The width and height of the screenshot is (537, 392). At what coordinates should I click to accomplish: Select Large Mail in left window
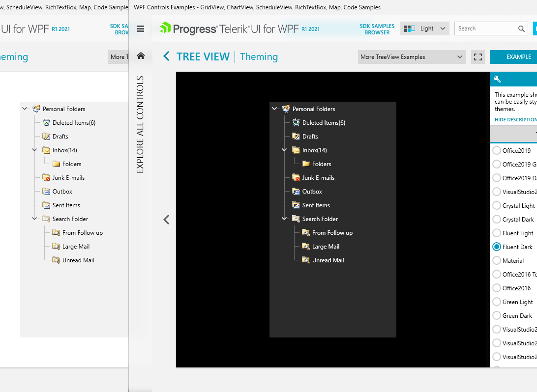click(76, 246)
